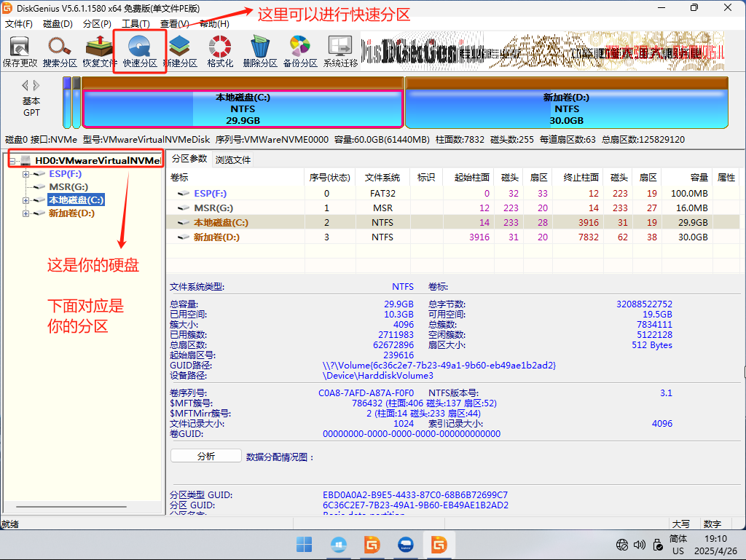Click the active DiskGenius taskbar icon
The width and height of the screenshot is (746, 560).
tap(439, 545)
